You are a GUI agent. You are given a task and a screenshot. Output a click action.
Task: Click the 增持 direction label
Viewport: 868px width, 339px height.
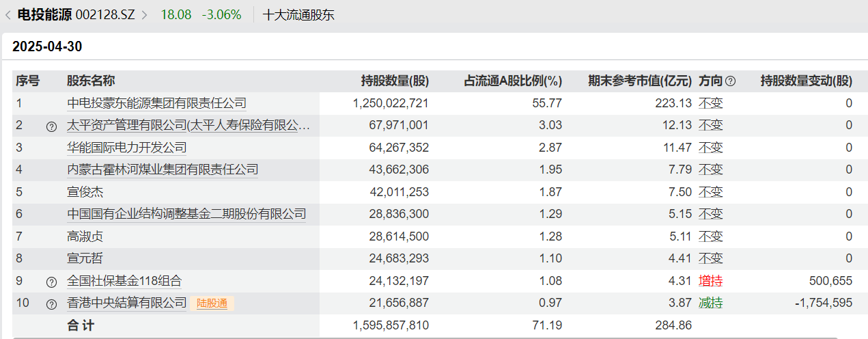pyautogui.click(x=710, y=281)
